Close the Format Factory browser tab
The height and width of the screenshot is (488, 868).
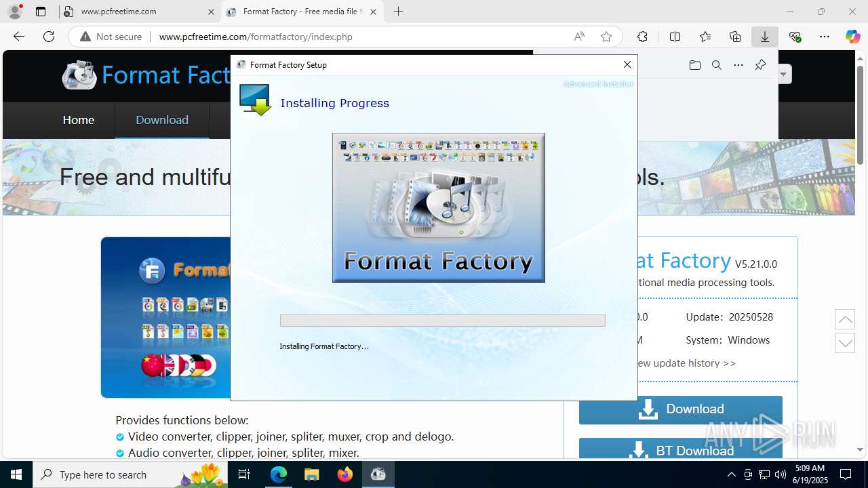pos(373,12)
